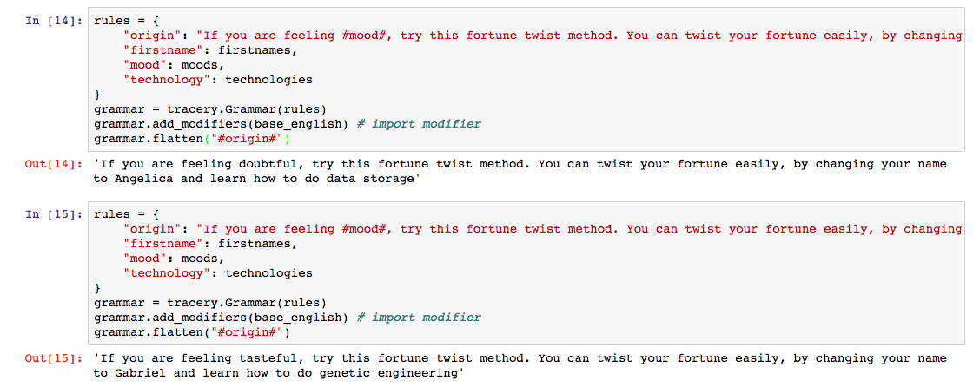
Task: Click tracery.Grammar(rules) line in cell 14
Action: point(209,109)
